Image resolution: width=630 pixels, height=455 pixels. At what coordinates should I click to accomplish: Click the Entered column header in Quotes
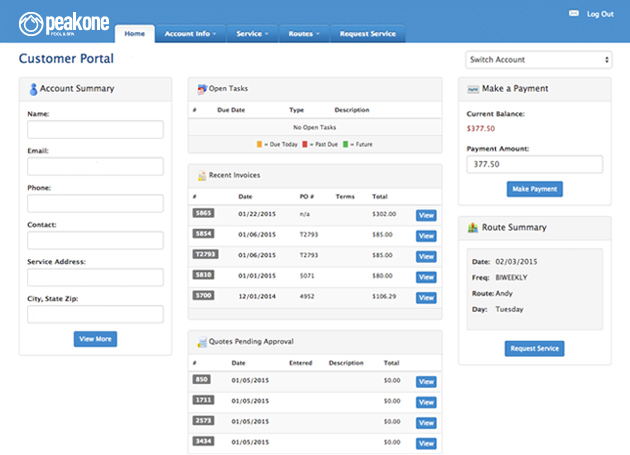click(x=301, y=363)
